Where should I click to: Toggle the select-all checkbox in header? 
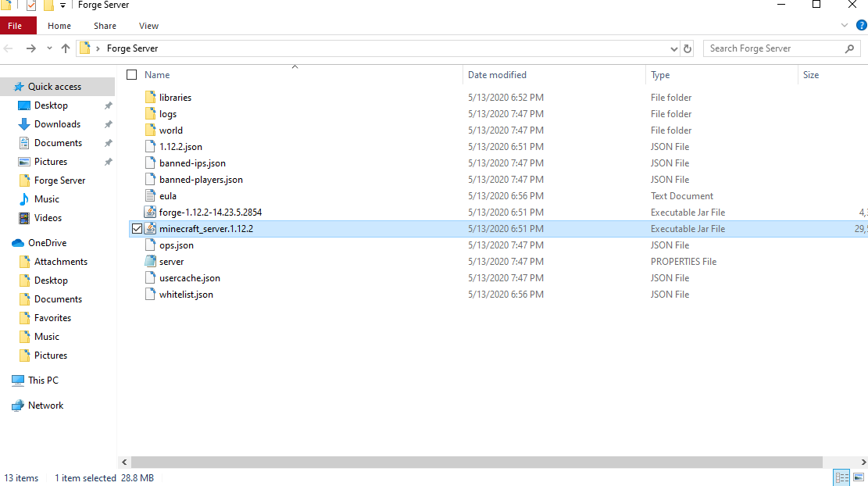coord(132,75)
